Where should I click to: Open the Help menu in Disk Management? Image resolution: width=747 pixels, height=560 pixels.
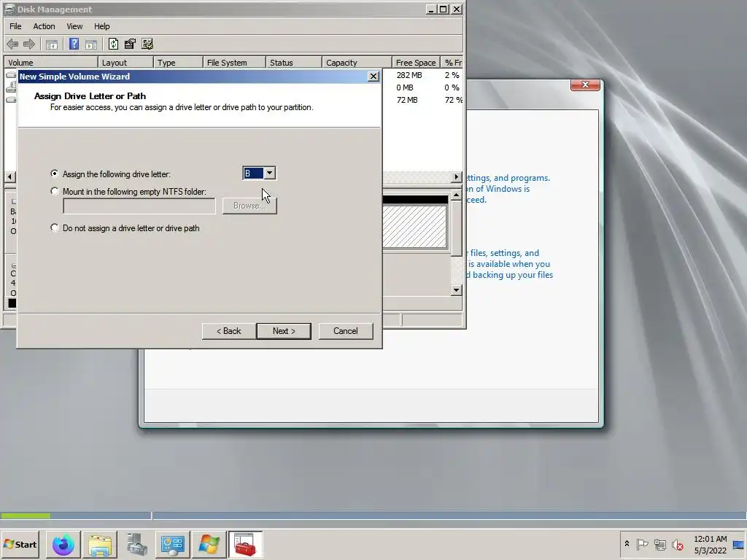101,26
